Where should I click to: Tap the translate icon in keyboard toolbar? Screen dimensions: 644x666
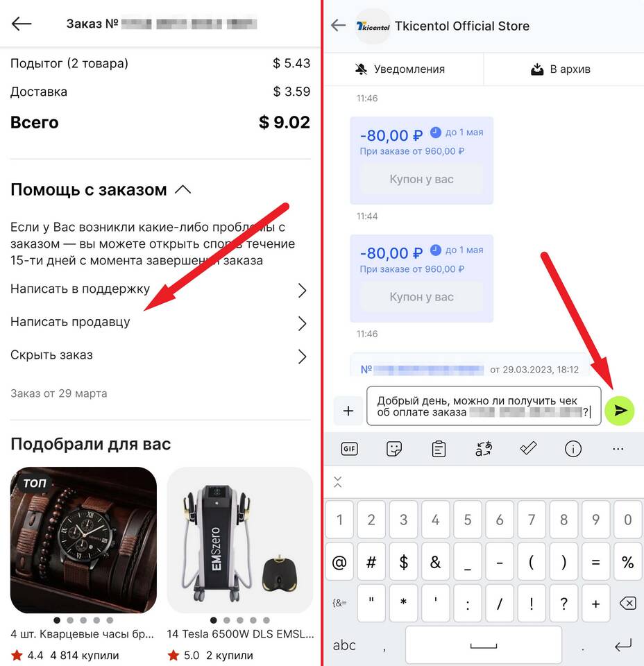pyautogui.click(x=484, y=449)
